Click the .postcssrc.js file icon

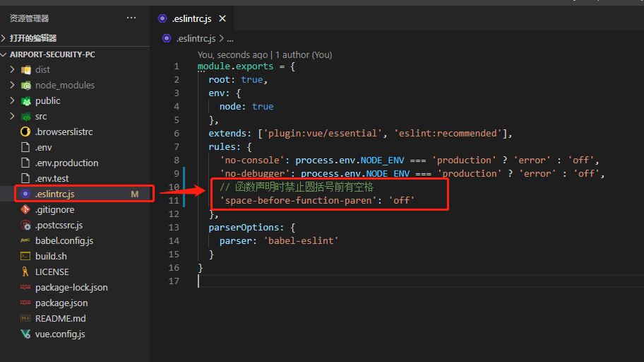(25, 225)
